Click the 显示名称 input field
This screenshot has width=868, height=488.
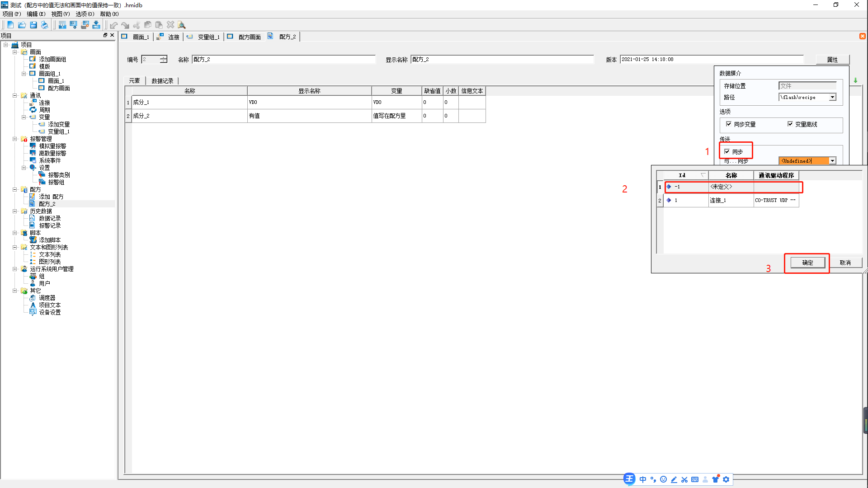pyautogui.click(x=502, y=59)
